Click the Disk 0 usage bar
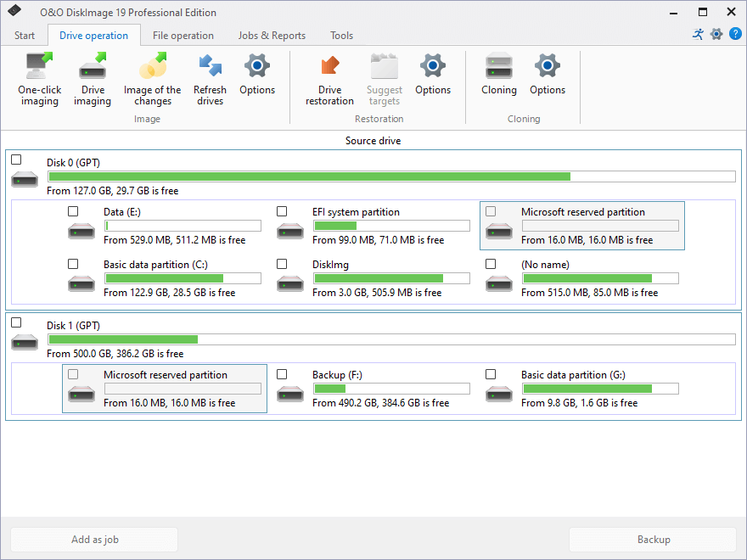747x560 pixels. coord(391,176)
